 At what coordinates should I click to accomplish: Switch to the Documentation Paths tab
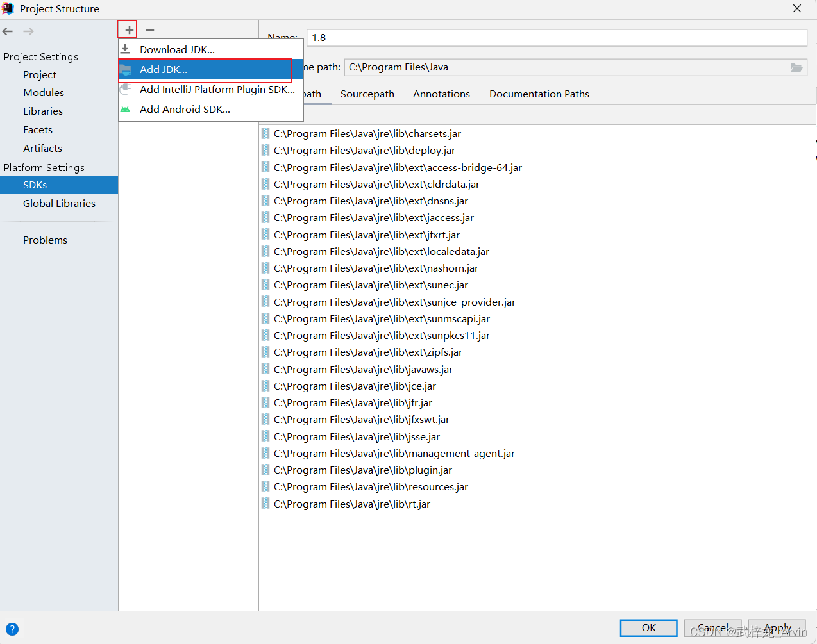coord(539,94)
